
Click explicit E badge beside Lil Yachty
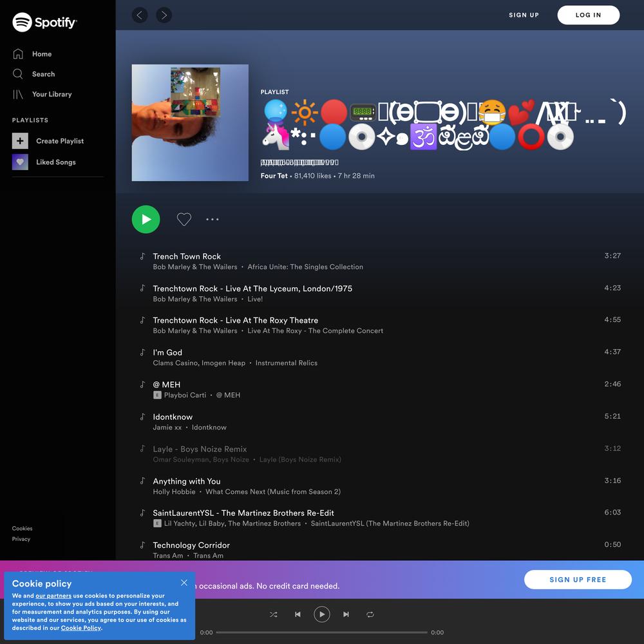[157, 524]
